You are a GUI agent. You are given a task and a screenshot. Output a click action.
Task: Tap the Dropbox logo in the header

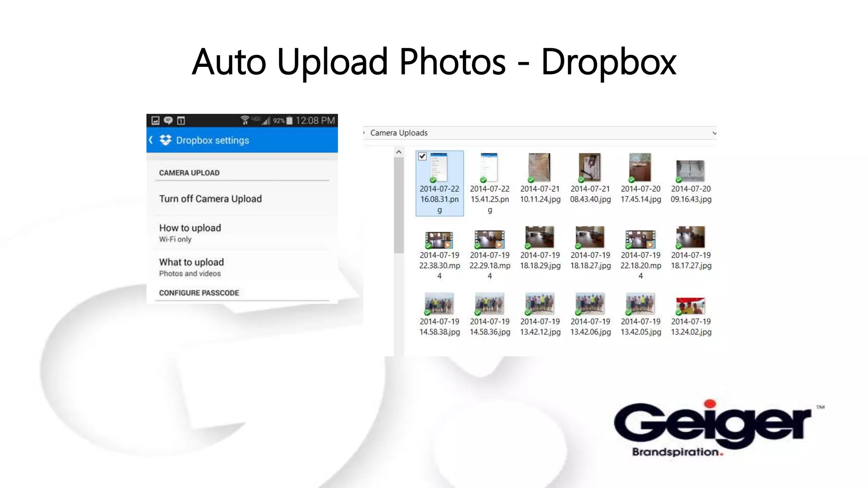point(166,140)
